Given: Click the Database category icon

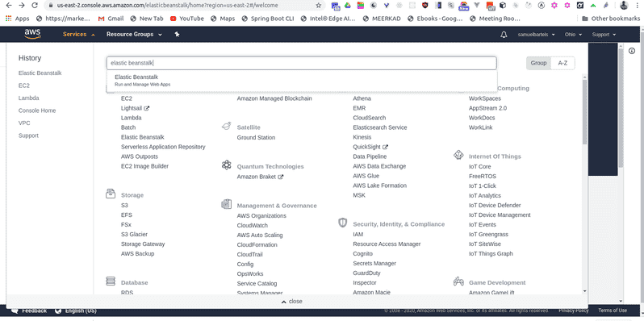Looking at the screenshot, I should 110,281.
